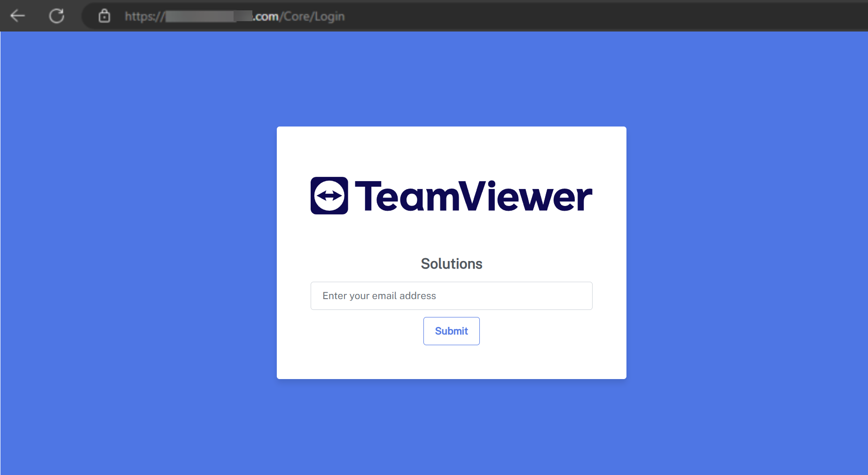Click the 'https://' prefix in the URL
Screen dimensions: 868x475
[144, 16]
